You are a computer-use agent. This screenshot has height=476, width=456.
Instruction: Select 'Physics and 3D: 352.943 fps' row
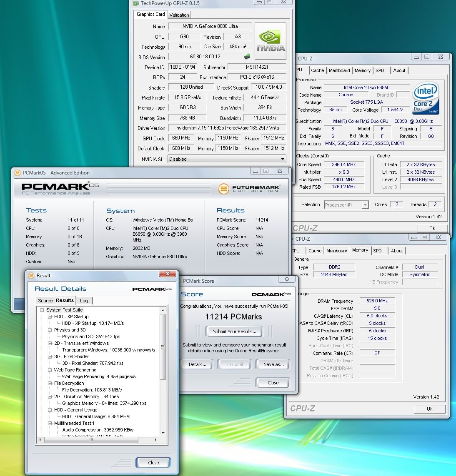[91, 336]
